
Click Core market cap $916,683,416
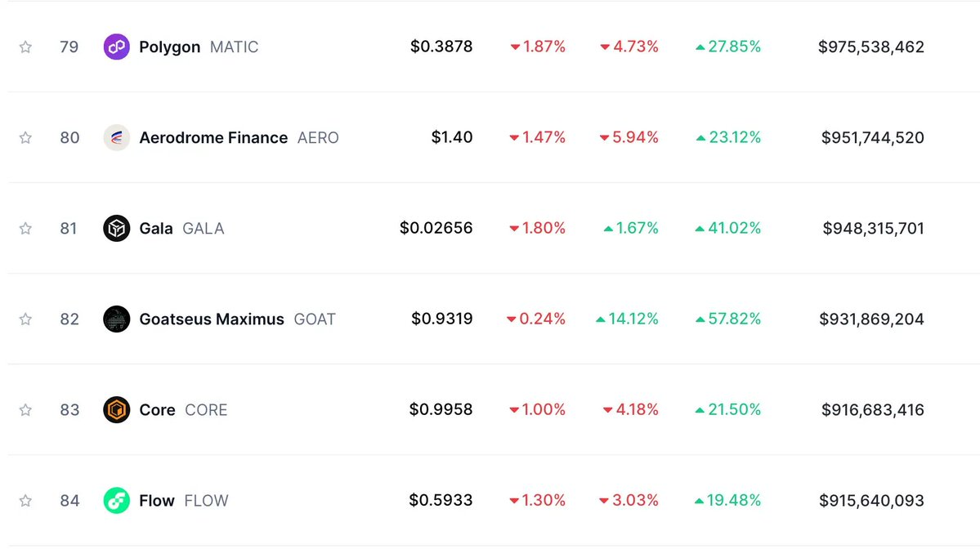pyautogui.click(x=872, y=410)
